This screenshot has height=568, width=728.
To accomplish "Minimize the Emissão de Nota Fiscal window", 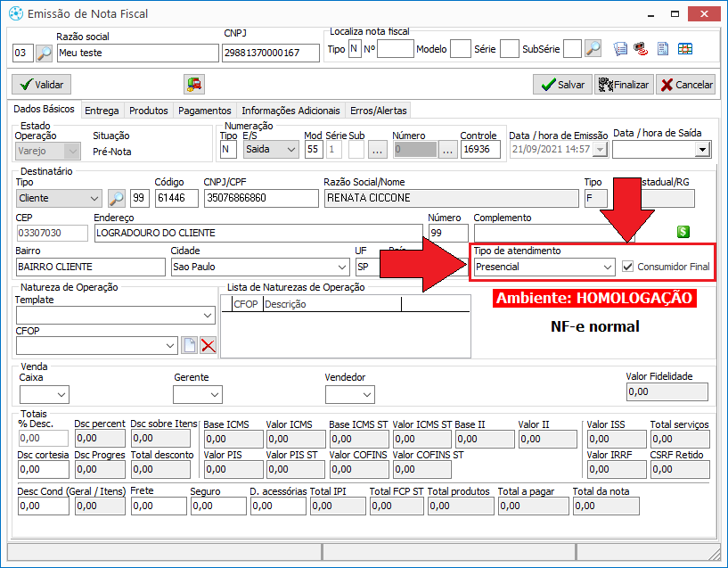I will pyautogui.click(x=651, y=14).
